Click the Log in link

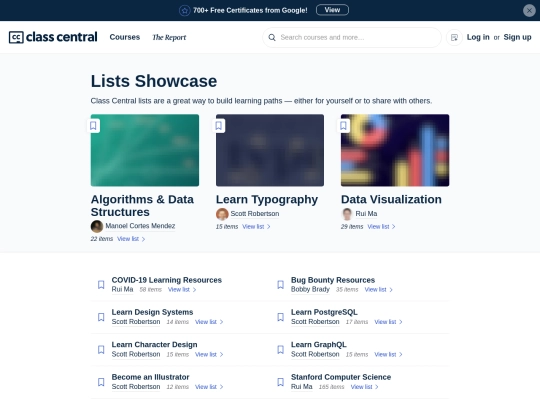point(478,37)
